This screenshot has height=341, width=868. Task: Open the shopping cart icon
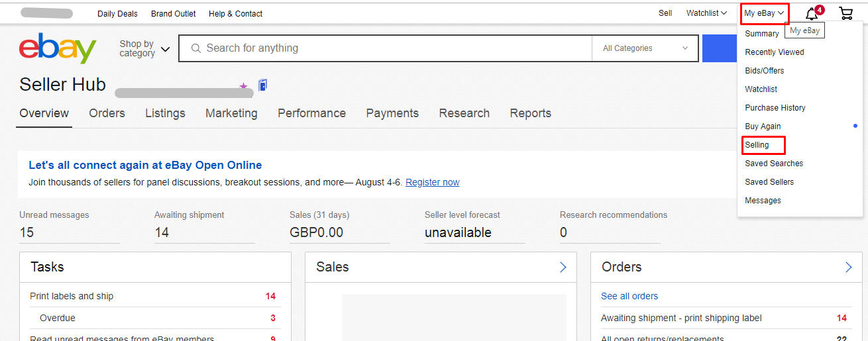pyautogui.click(x=845, y=13)
